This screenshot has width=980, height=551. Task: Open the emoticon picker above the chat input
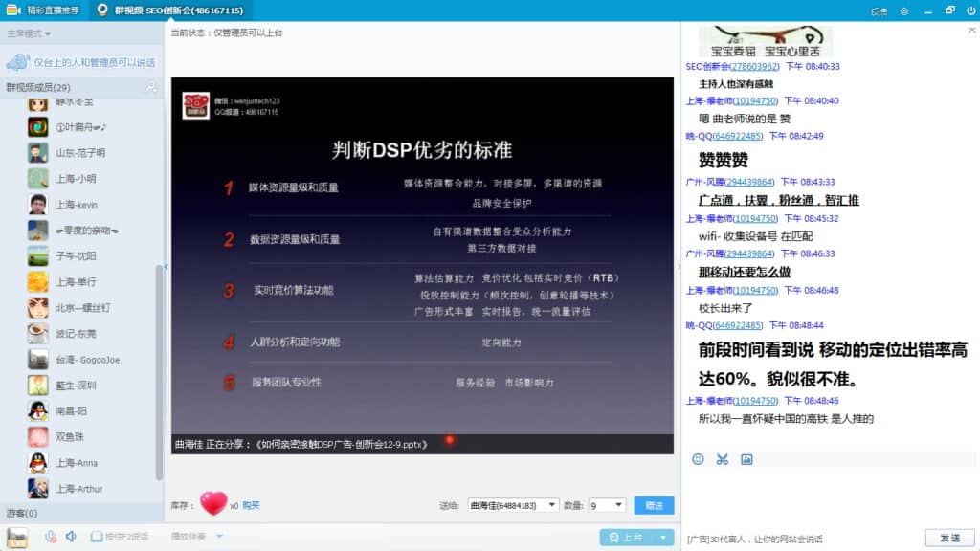pos(698,458)
